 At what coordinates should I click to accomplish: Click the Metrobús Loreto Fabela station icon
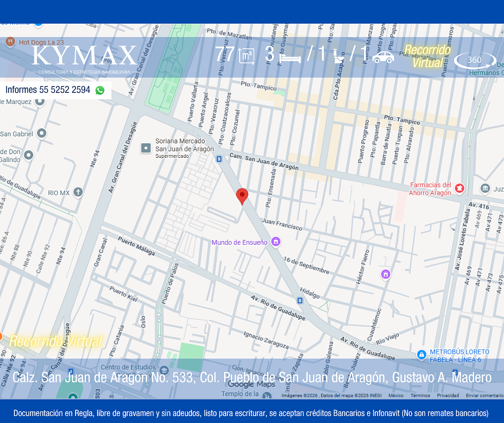422,355
